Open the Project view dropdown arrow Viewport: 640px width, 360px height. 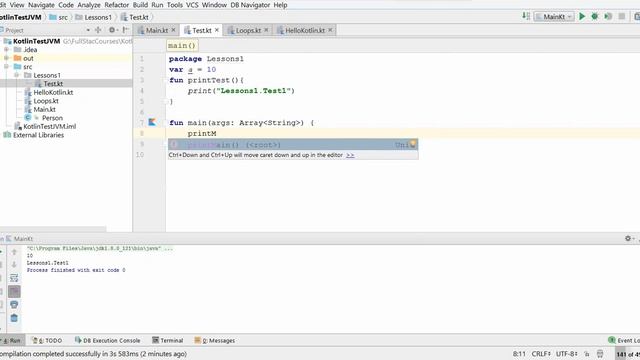click(88, 30)
